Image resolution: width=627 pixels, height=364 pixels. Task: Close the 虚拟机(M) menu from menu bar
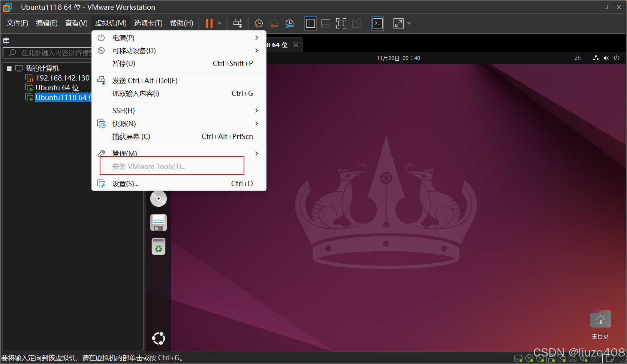111,23
